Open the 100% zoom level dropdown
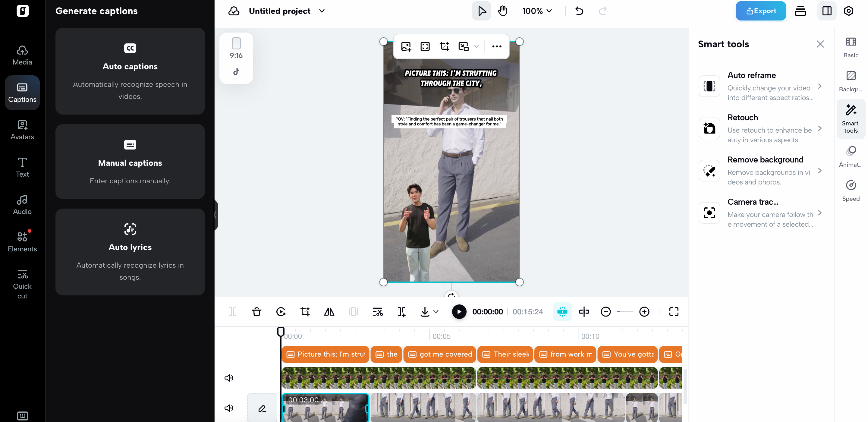868x422 pixels. tap(537, 11)
